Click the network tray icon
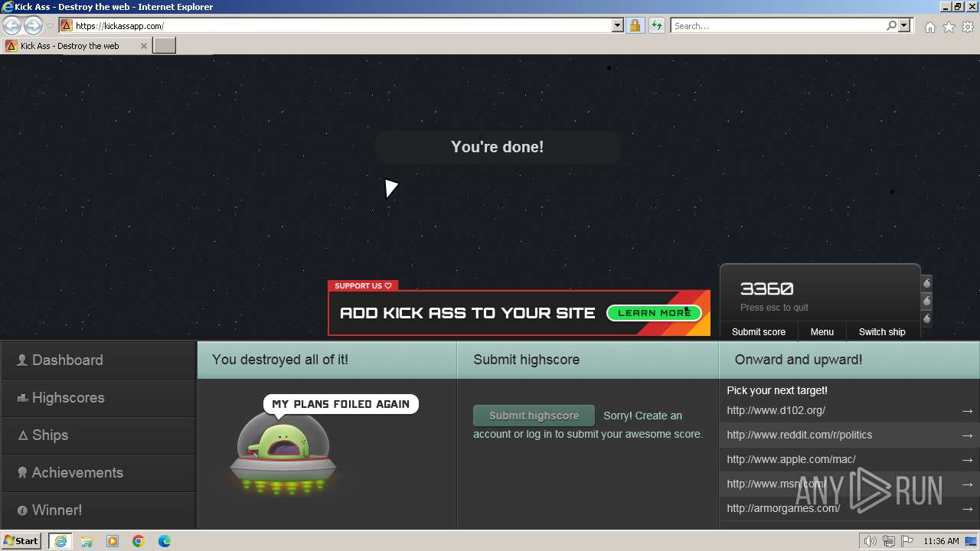The width and height of the screenshot is (980, 551). click(888, 541)
